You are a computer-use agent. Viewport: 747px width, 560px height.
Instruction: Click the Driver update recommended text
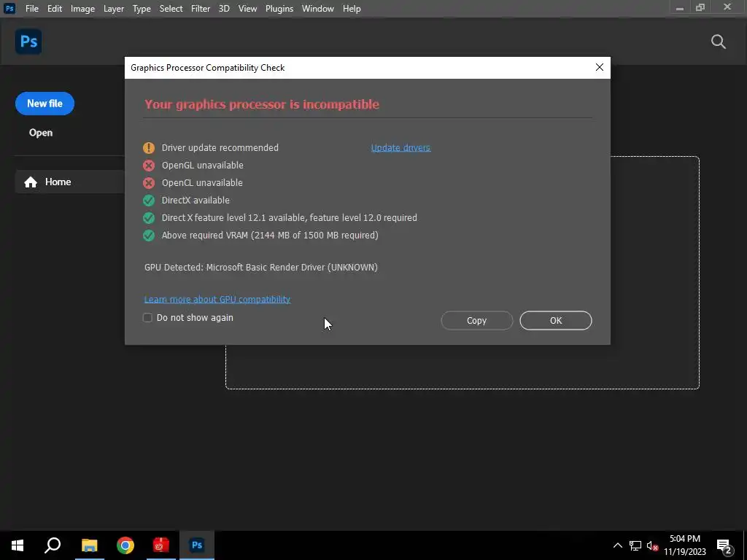220,147
